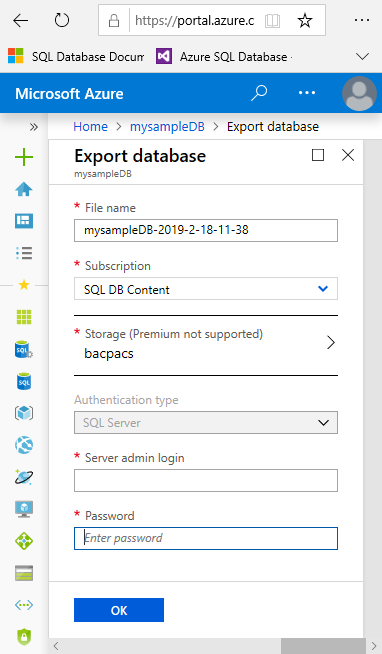Focus the Server admin login field
Image resolution: width=382 pixels, height=654 pixels.
pos(206,480)
